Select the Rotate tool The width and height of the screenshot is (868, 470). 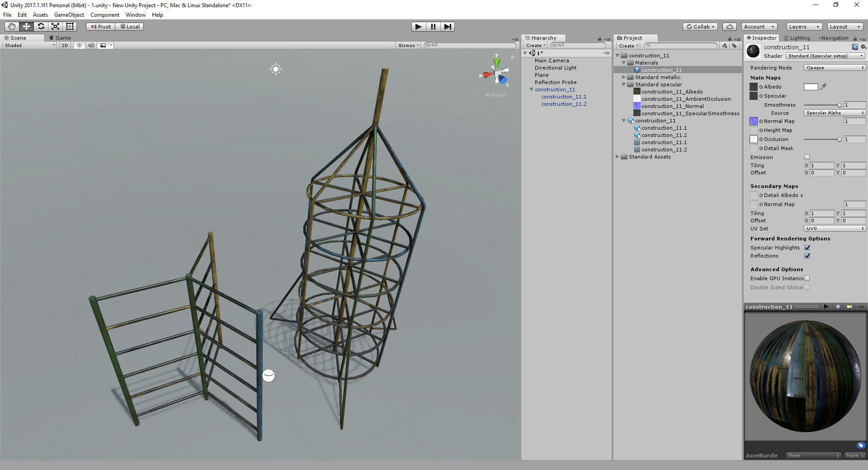tap(41, 27)
